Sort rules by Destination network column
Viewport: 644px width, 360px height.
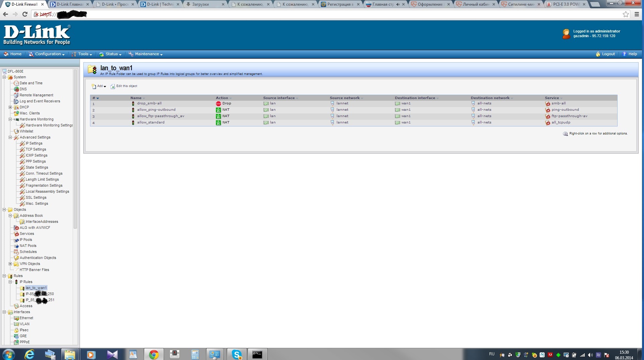(491, 98)
